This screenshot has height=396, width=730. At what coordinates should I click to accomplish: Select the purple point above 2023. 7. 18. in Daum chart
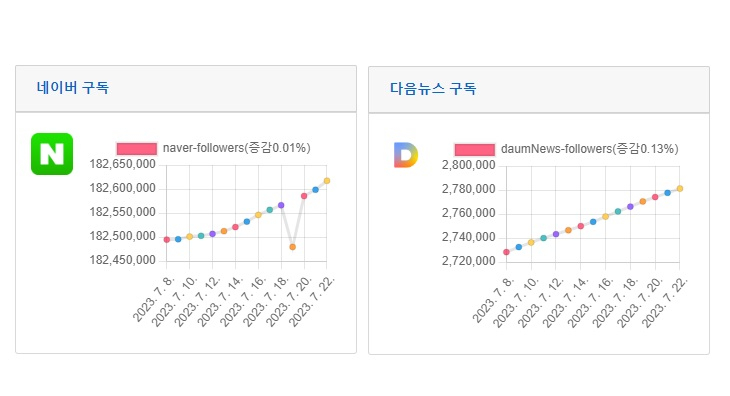click(630, 207)
